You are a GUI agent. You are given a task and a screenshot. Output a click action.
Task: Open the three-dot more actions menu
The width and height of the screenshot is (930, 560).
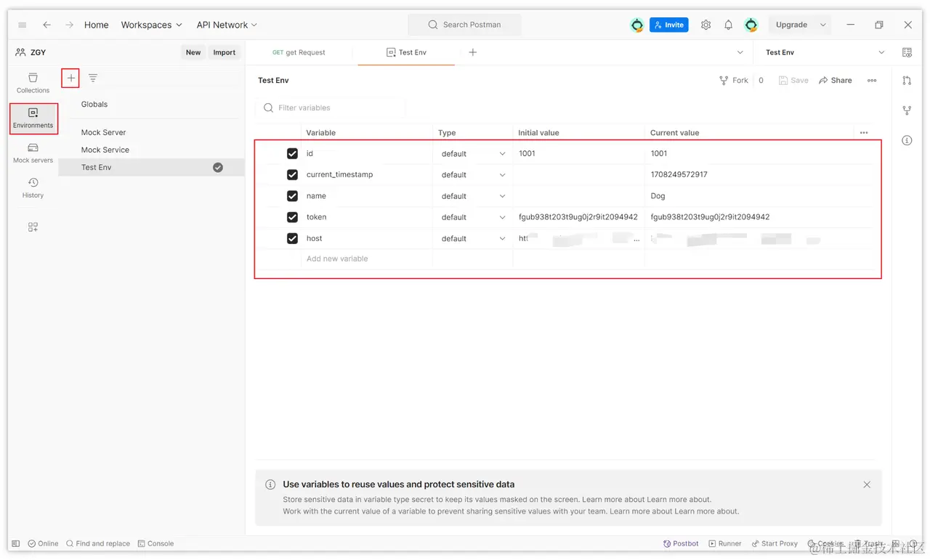click(872, 81)
